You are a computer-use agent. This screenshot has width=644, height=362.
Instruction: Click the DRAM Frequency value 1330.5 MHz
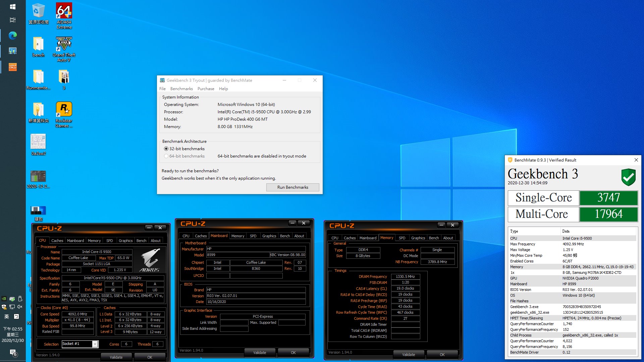(x=405, y=277)
